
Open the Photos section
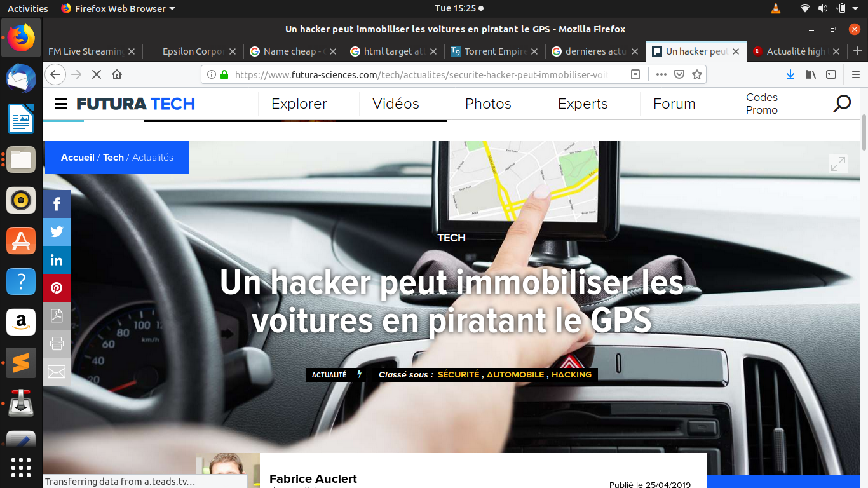click(x=488, y=104)
